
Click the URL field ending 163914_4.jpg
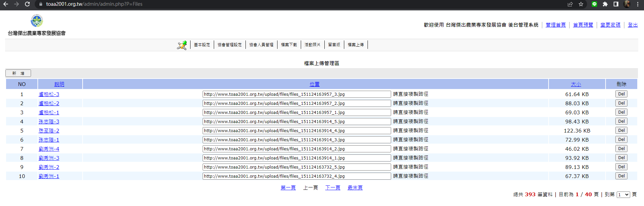point(297,131)
